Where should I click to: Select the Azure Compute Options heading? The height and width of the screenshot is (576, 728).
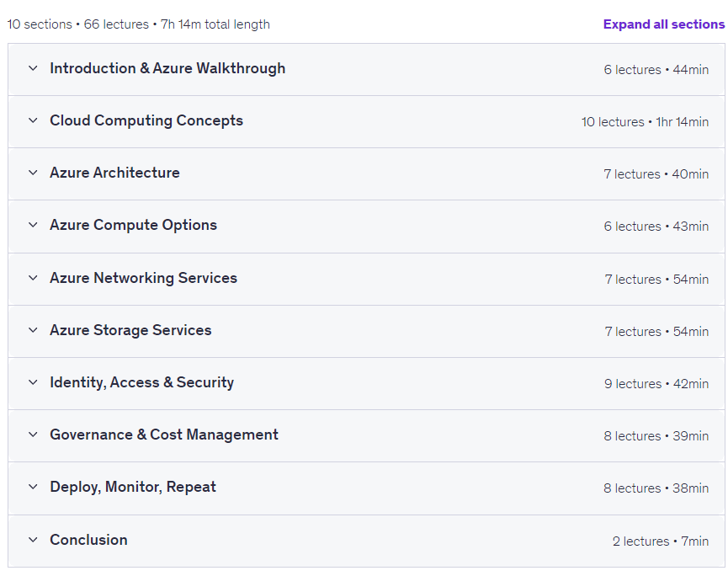tap(133, 226)
